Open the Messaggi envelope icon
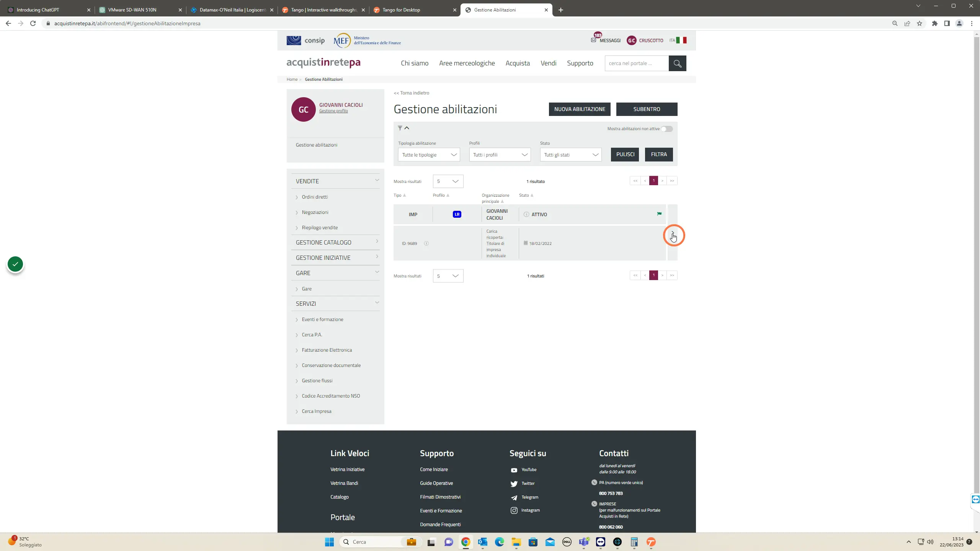This screenshot has height=551, width=980. click(x=593, y=40)
